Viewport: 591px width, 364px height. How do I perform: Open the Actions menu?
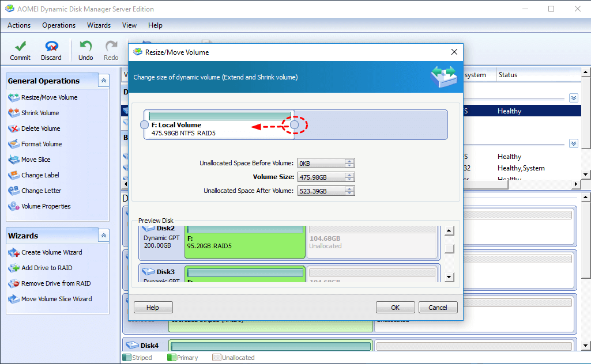(19, 25)
